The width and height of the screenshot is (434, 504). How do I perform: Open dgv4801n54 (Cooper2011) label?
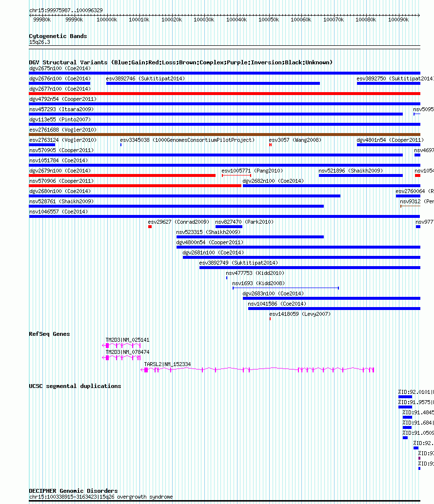[x=390, y=140]
